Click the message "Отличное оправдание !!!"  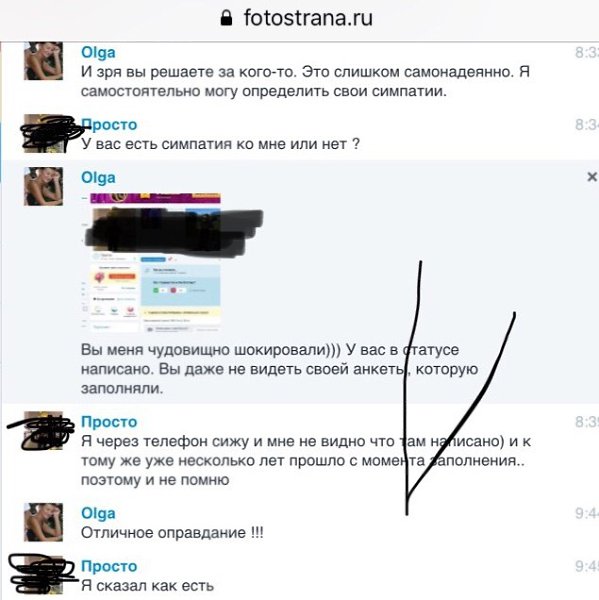[x=172, y=533]
